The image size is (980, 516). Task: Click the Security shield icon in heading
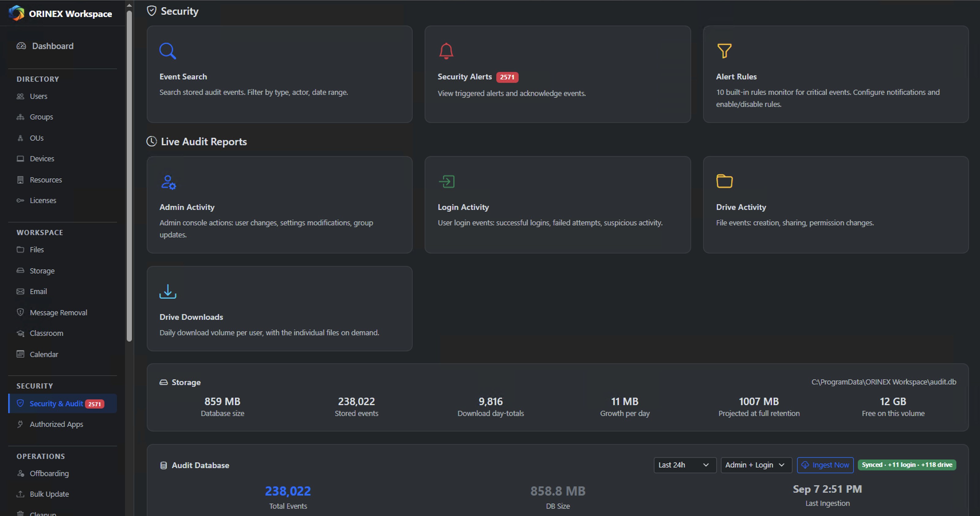151,11
